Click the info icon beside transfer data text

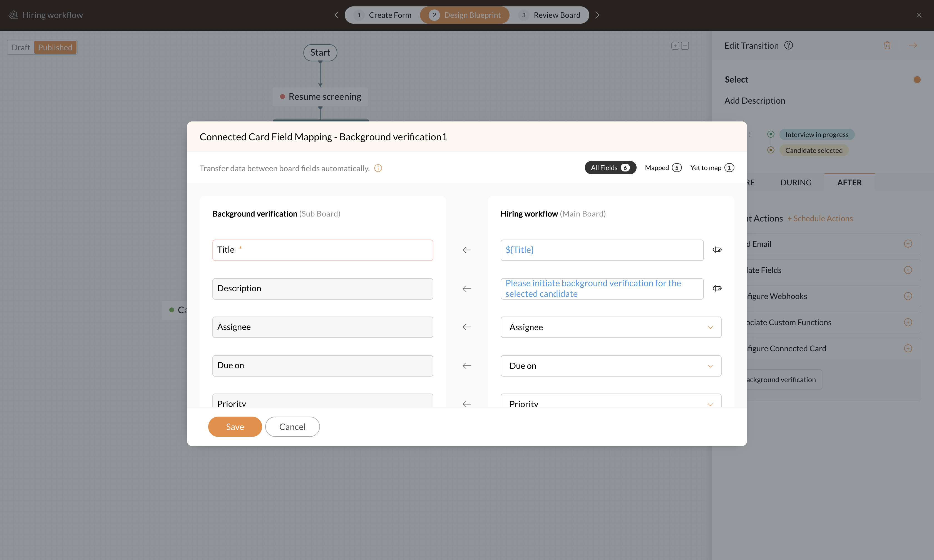tap(378, 168)
